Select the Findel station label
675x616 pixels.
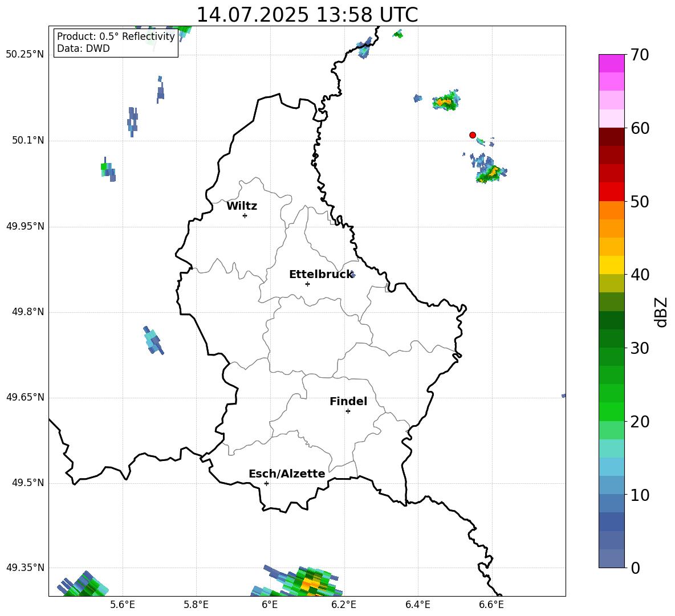pyautogui.click(x=348, y=401)
